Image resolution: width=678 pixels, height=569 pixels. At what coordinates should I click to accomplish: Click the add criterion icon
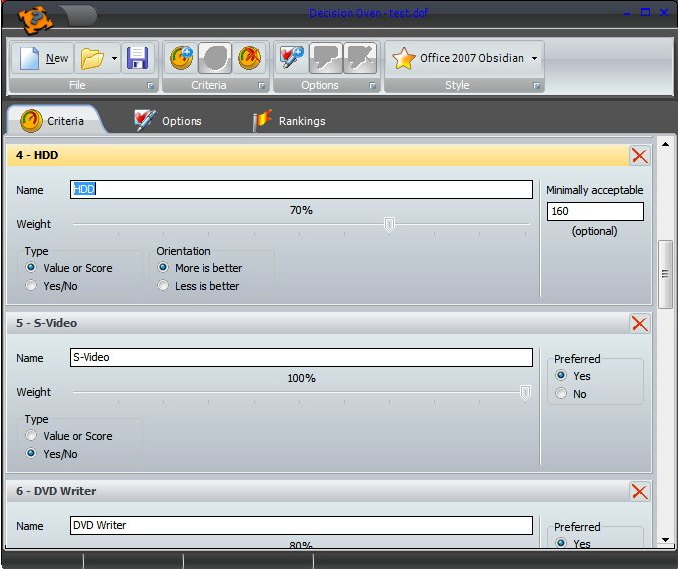pos(181,58)
